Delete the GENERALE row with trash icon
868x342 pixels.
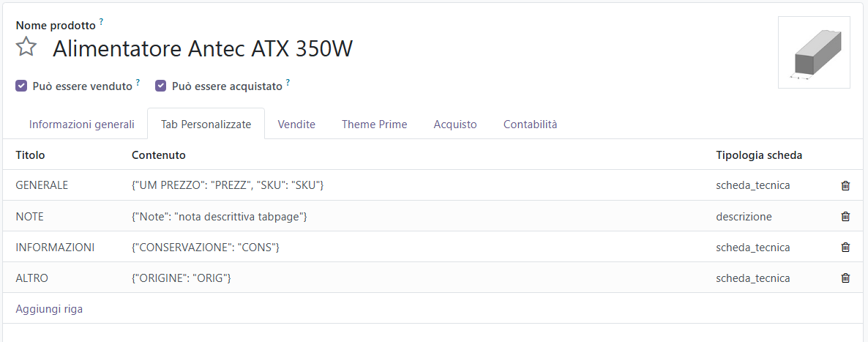[x=845, y=186]
